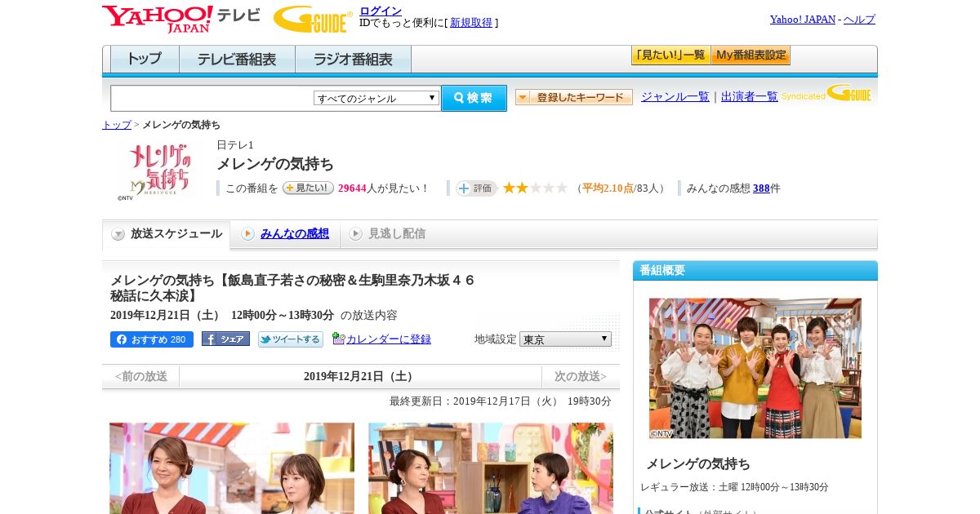
Task: Click the episode title about 飯島直子
Action: coord(292,288)
